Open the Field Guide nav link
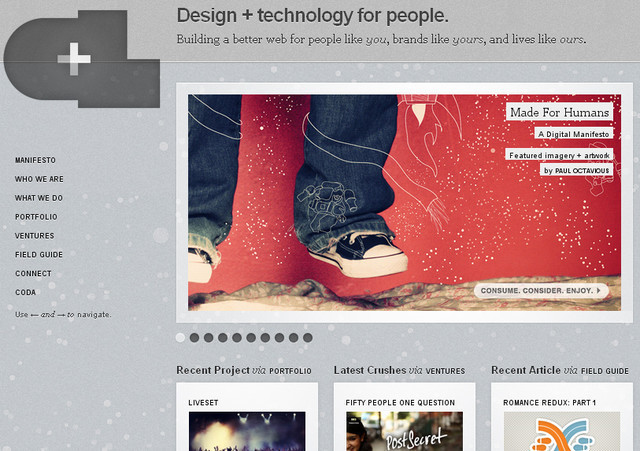640x451 pixels. (x=39, y=255)
